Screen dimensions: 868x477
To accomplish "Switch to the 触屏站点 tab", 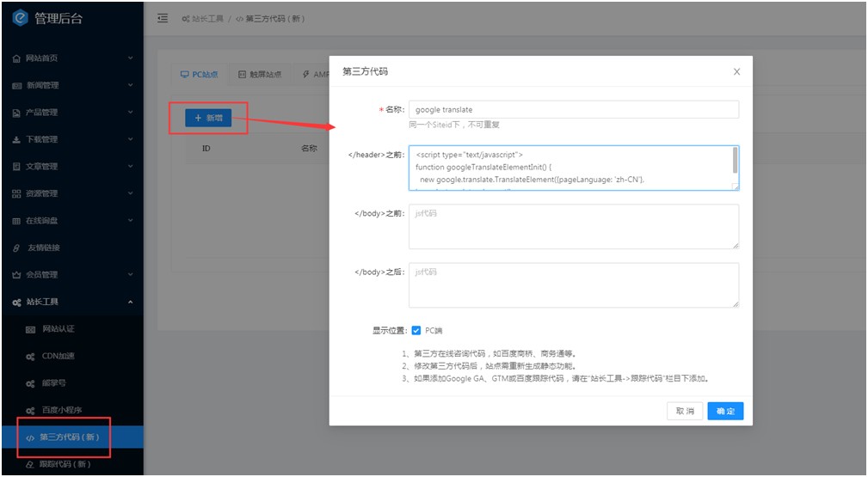I will 260,75.
